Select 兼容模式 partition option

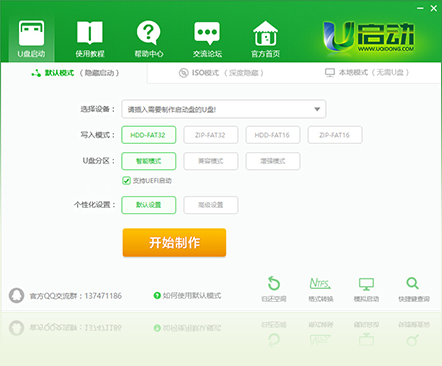coord(211,161)
